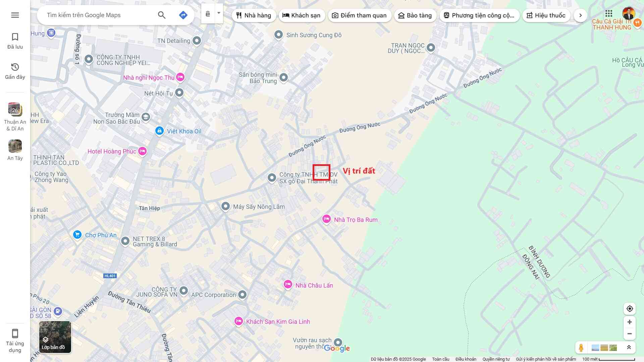This screenshot has width=644, height=362.
Task: Open the Điều khoản link
Action: [x=466, y=359]
